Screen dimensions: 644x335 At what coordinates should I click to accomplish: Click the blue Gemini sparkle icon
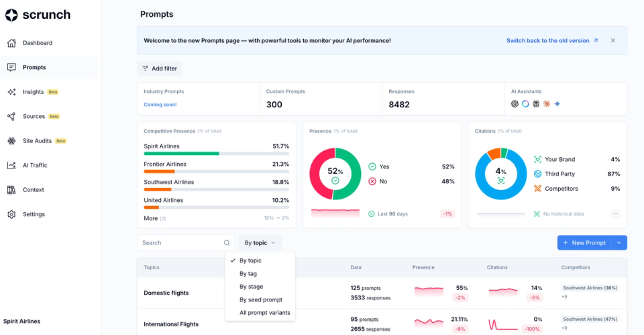[557, 104]
